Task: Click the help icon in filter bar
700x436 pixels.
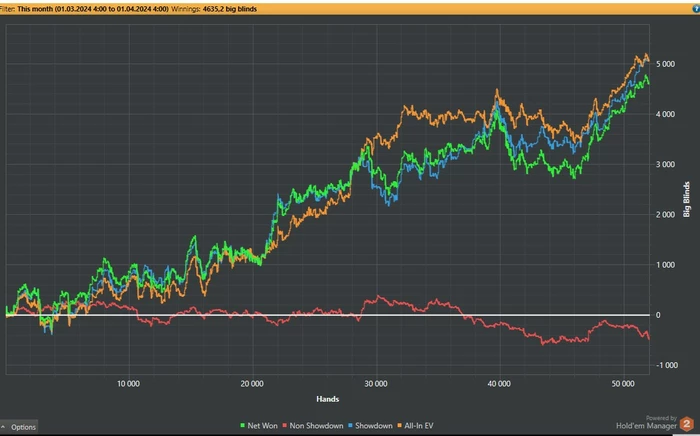Action: (696, 9)
